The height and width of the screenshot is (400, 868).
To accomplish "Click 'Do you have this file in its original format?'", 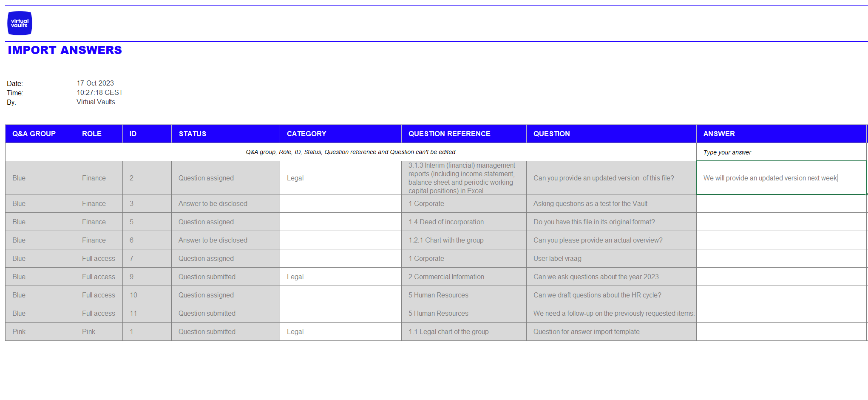I will pos(611,222).
